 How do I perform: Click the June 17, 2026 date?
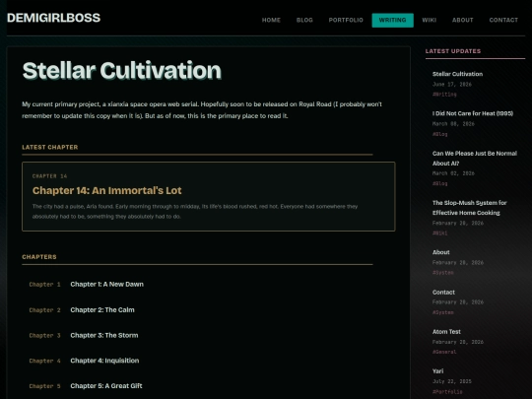(x=452, y=84)
